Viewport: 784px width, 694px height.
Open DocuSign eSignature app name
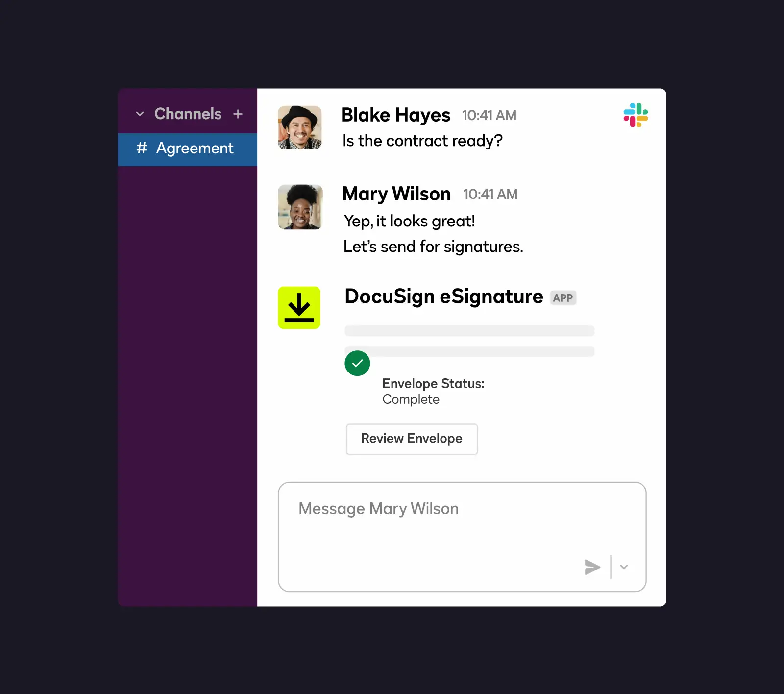[x=444, y=297]
